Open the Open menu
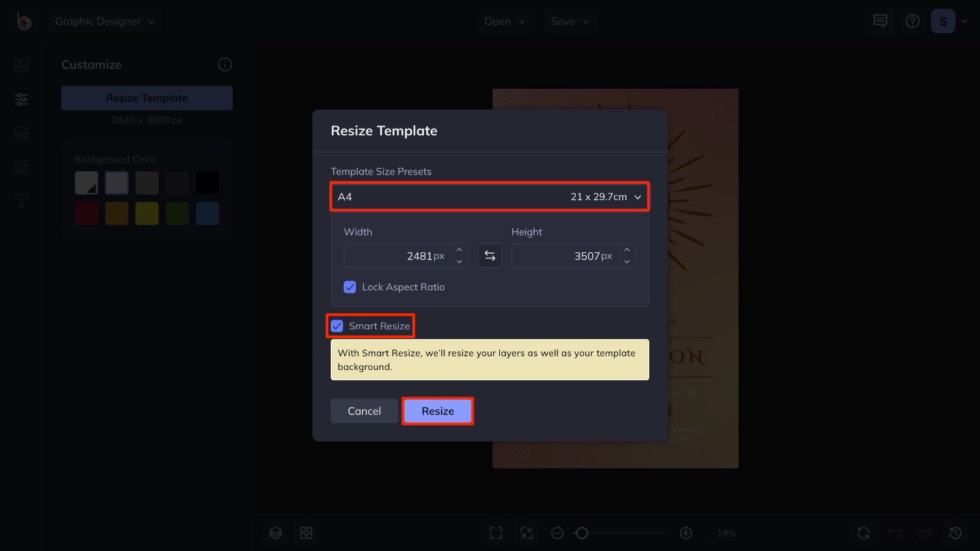Viewport: 980px width, 551px height. tap(504, 20)
